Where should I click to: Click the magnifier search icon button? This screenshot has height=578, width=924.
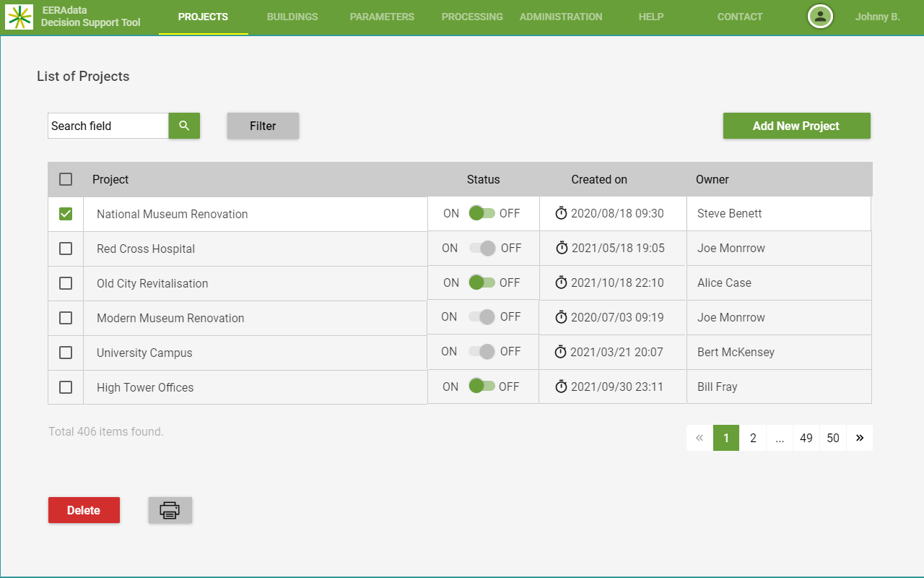pyautogui.click(x=184, y=126)
